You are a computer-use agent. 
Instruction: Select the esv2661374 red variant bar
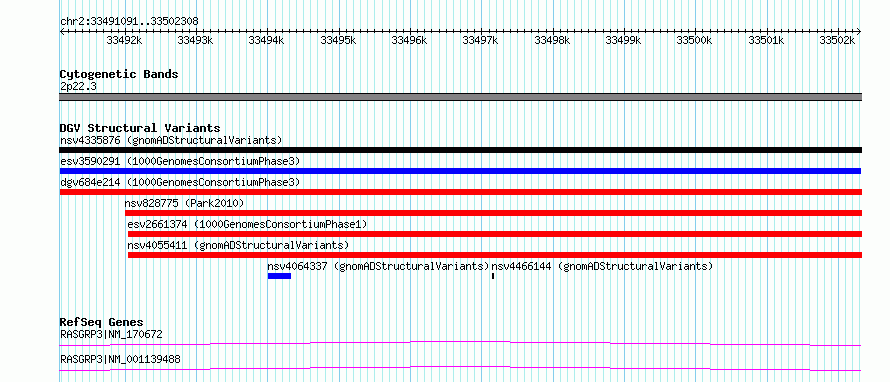pyautogui.click(x=495, y=234)
